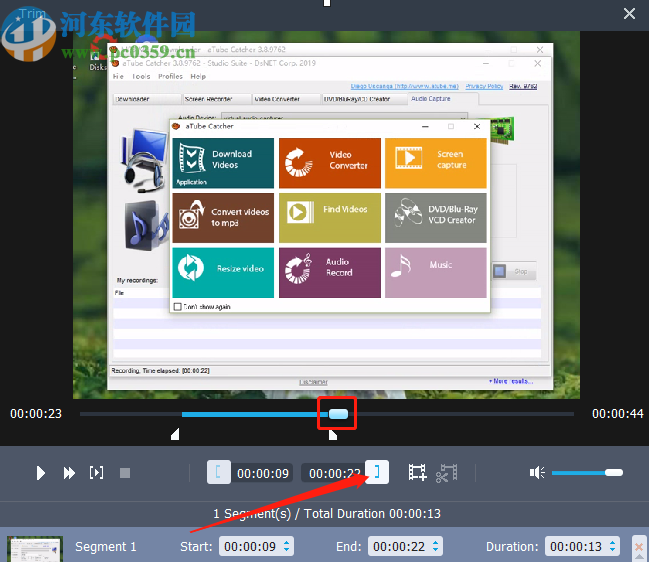
Task: Stop video playback
Action: point(125,473)
